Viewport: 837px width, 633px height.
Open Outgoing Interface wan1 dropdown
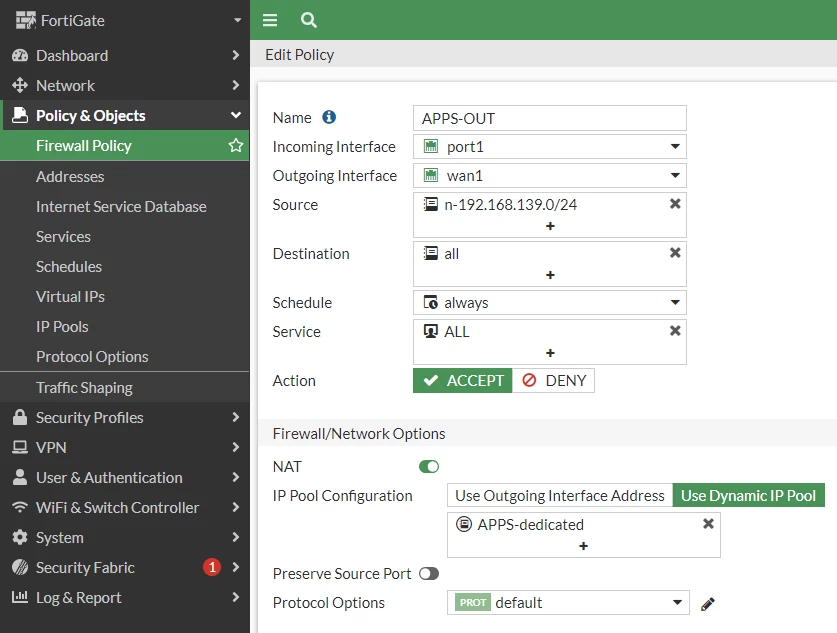click(550, 175)
